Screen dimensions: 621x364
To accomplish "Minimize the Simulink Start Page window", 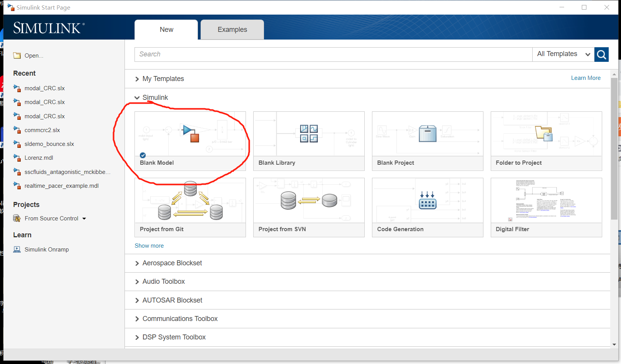I will coord(562,7).
